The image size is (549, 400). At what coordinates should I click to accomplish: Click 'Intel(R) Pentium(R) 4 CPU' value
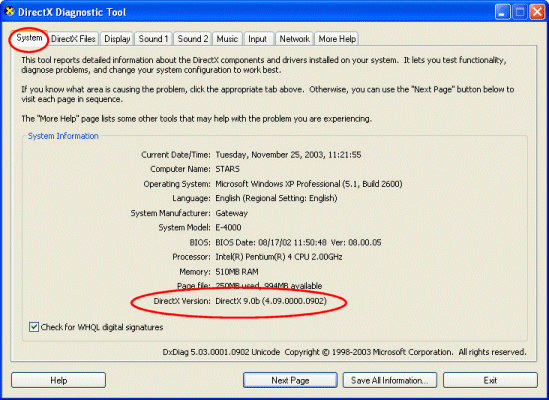pyautogui.click(x=279, y=257)
